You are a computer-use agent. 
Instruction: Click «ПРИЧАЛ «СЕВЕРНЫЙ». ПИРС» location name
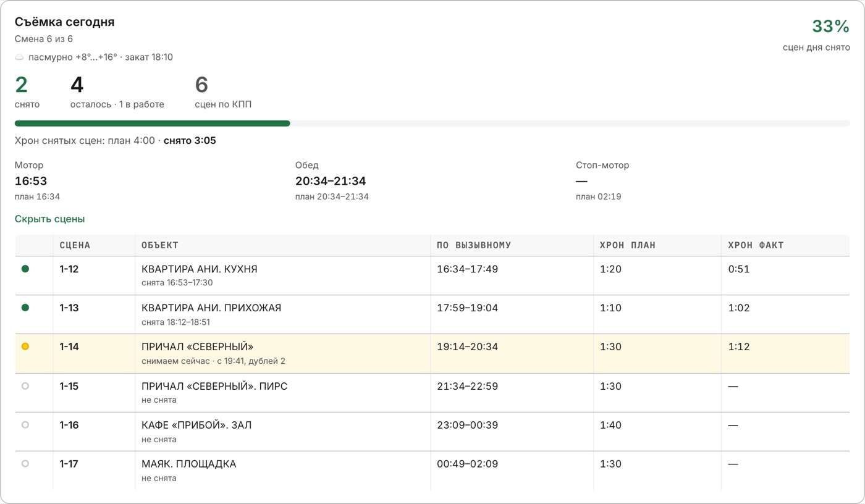[x=214, y=387]
